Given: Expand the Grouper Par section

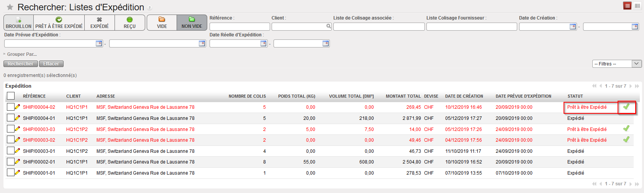Looking at the screenshot, I should pos(20,54).
